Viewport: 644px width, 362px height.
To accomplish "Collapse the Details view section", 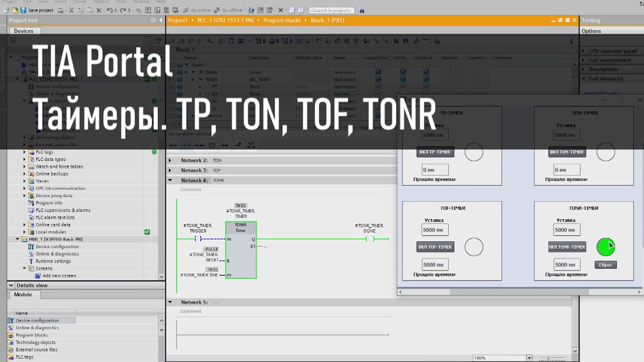I will click(x=12, y=285).
